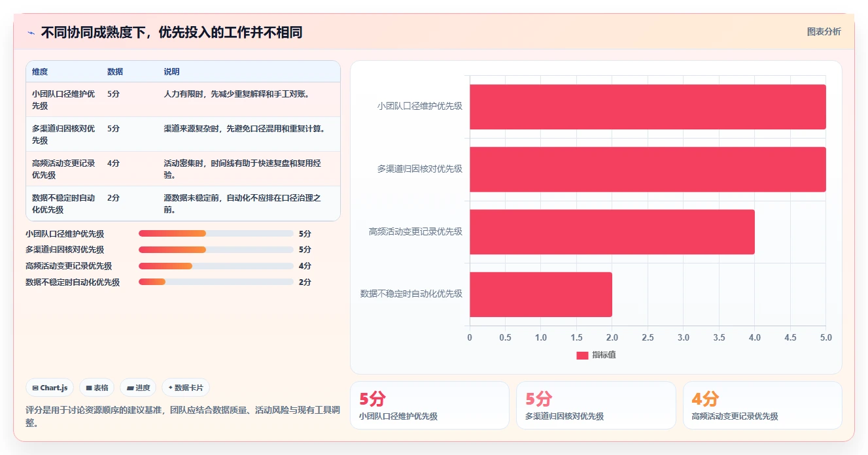Click the progress list label 高频活动变更记录优先级
This screenshot has width=868, height=455.
click(69, 266)
